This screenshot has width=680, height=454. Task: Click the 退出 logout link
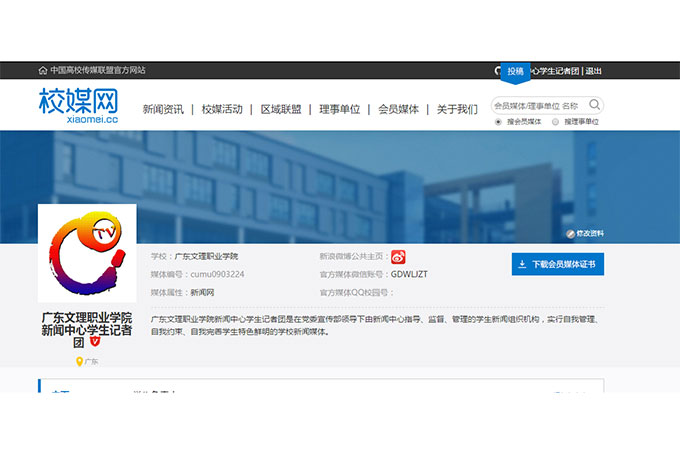click(x=594, y=71)
